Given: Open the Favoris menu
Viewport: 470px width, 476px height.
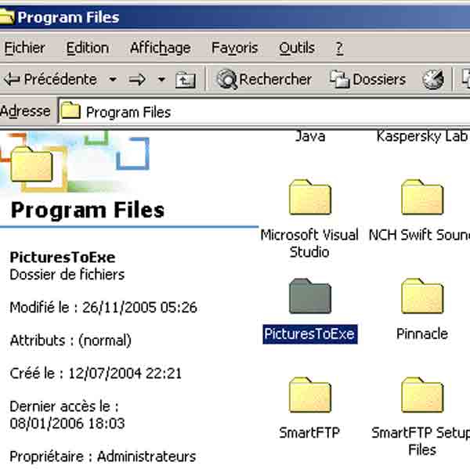Looking at the screenshot, I should point(234,48).
